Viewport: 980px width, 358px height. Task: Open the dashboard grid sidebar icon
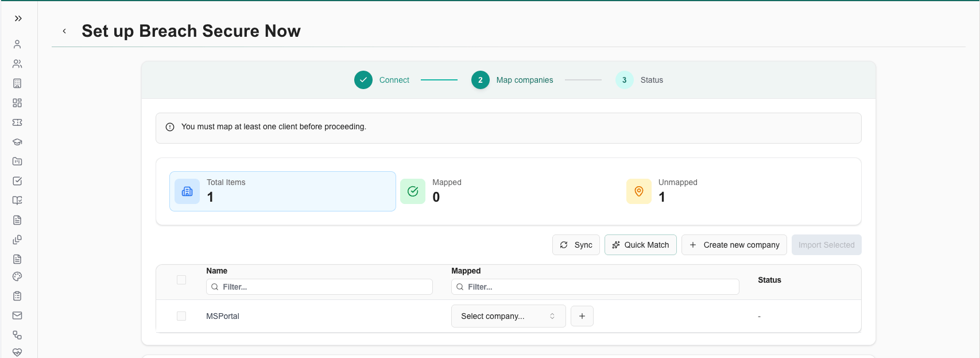(17, 103)
